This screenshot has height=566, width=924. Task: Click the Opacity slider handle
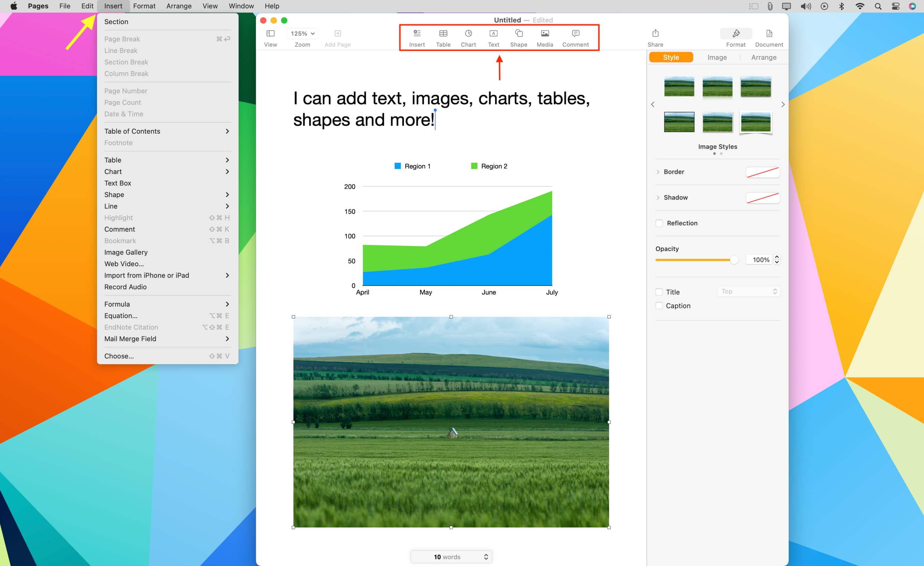(734, 260)
